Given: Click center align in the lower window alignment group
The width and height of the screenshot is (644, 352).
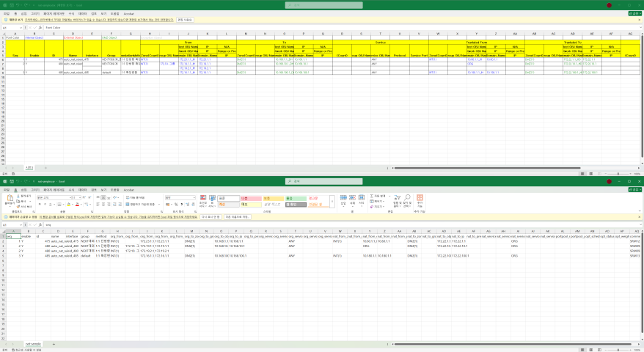Looking at the screenshot, I should pos(103,204).
